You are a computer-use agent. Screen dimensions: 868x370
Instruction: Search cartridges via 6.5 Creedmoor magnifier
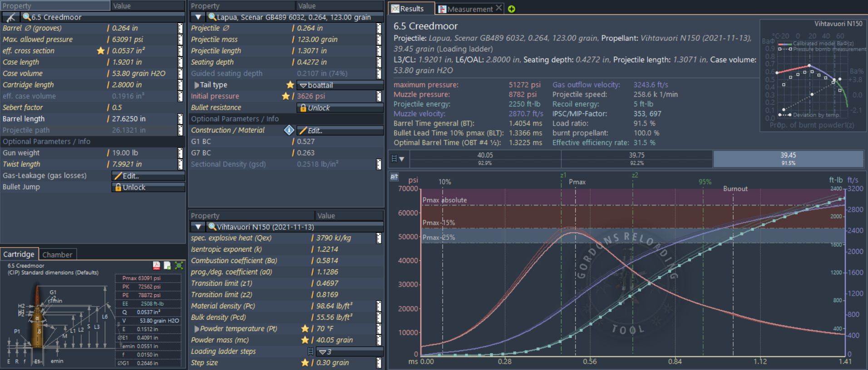point(27,17)
